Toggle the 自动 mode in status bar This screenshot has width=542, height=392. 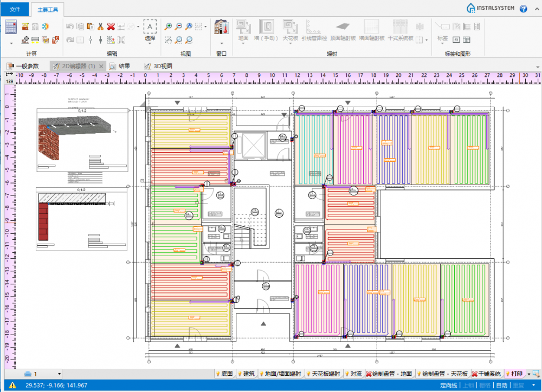coord(501,386)
